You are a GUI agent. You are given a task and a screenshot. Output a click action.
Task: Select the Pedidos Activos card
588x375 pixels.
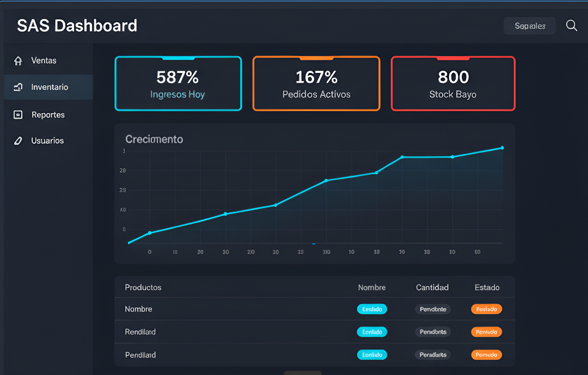tap(316, 84)
